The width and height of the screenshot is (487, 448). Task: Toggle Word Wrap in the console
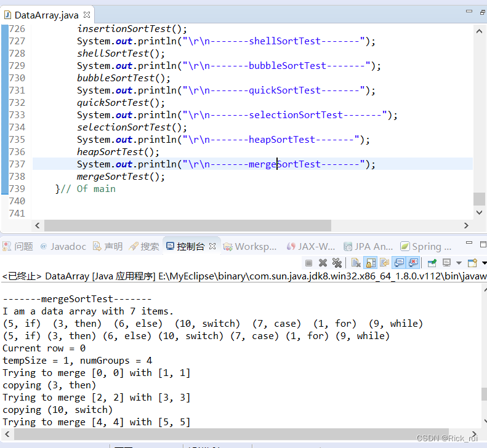[x=385, y=263]
